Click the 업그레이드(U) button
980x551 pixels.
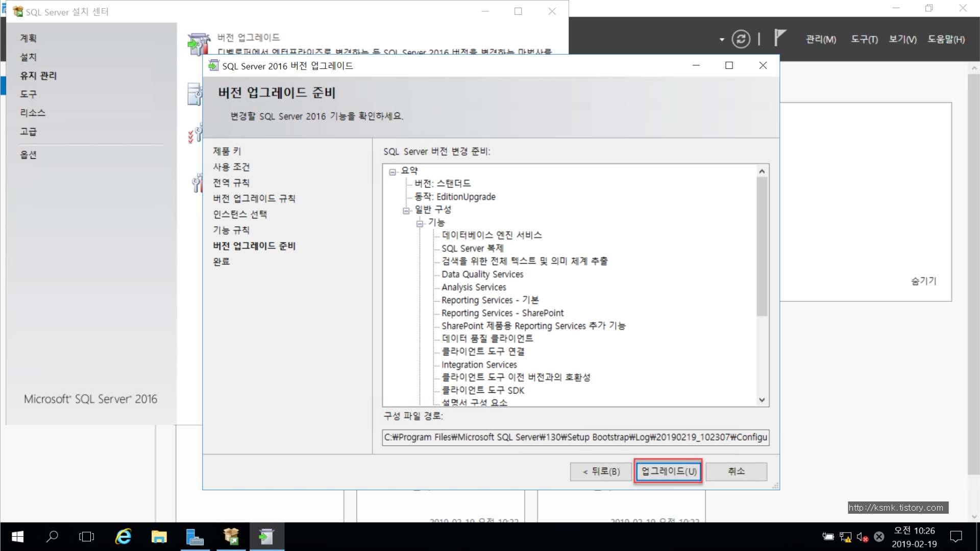pos(669,471)
